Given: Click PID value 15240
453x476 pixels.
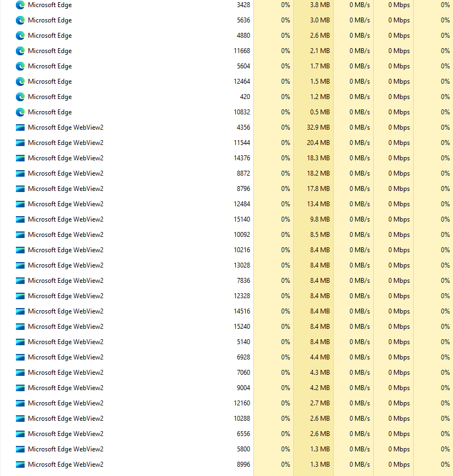Looking at the screenshot, I should 242,327.
